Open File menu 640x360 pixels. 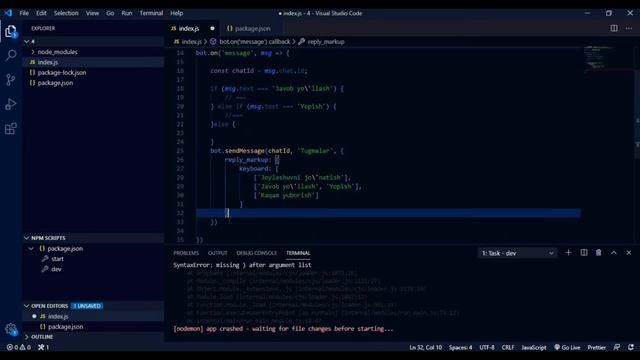pyautogui.click(x=24, y=13)
